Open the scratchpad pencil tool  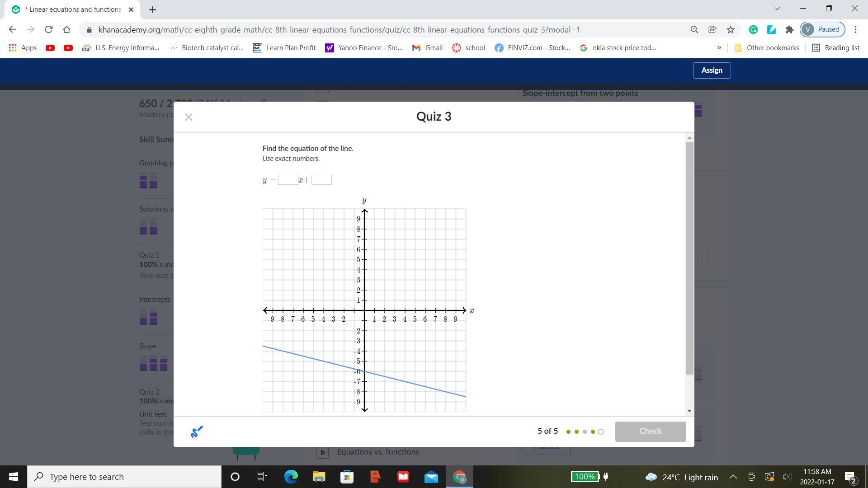click(x=197, y=432)
